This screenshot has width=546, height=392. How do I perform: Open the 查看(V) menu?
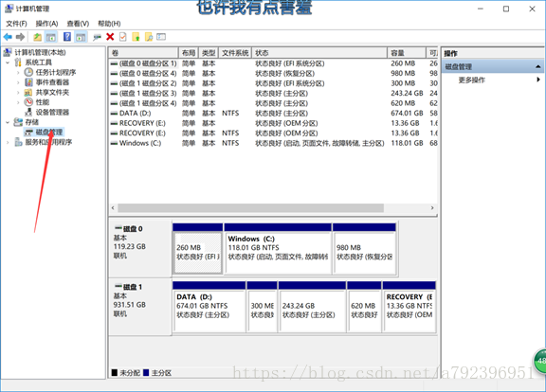point(78,24)
